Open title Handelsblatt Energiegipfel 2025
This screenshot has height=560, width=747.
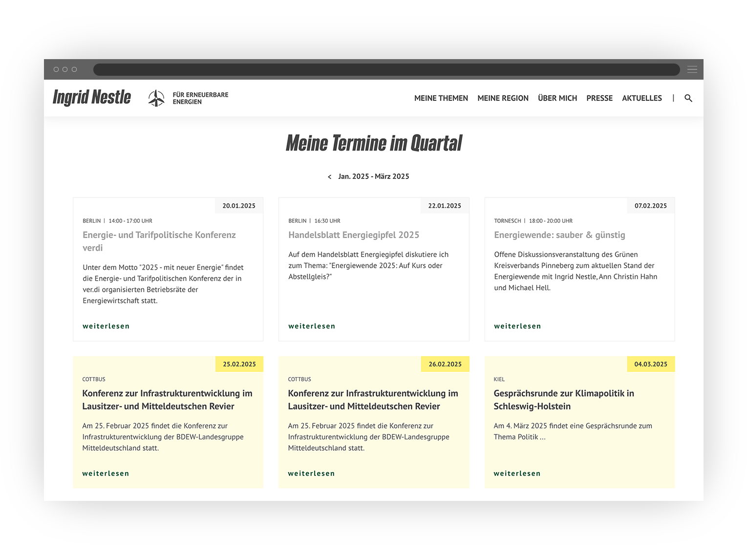[354, 235]
